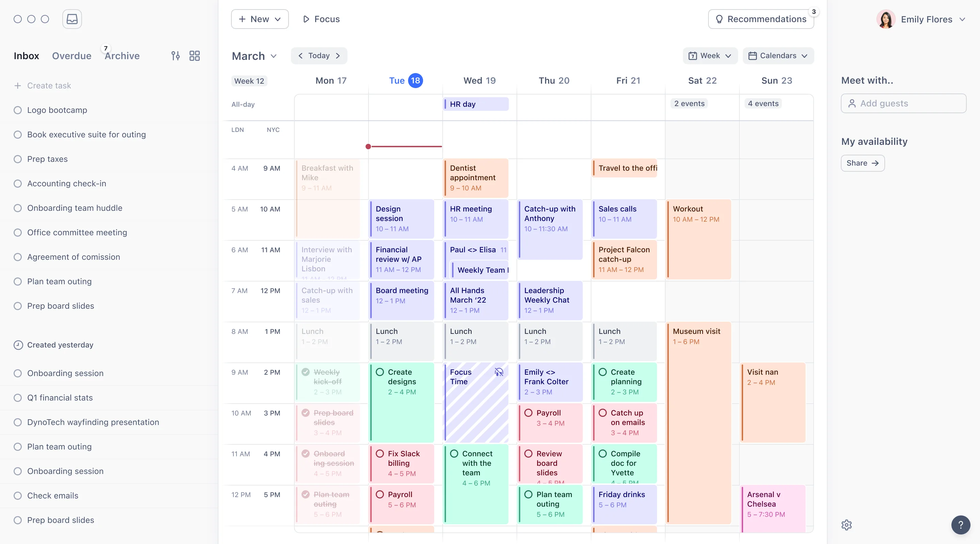Click Create task
The image size is (980, 544).
point(49,86)
